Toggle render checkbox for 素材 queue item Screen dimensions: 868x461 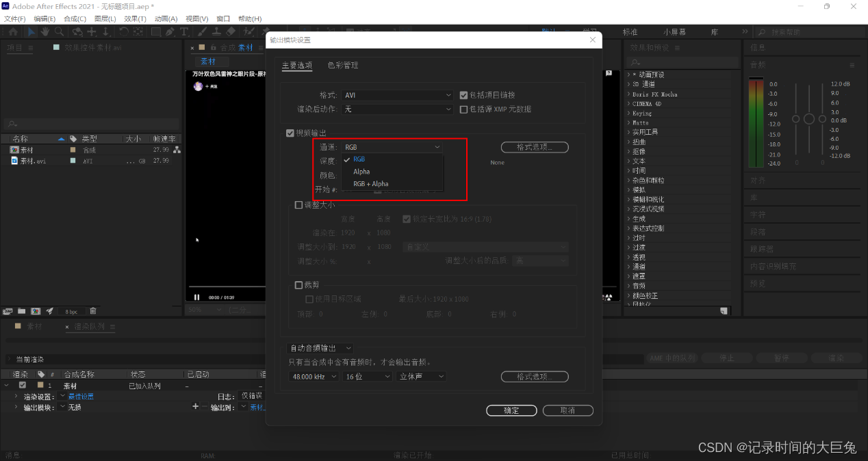(22, 386)
